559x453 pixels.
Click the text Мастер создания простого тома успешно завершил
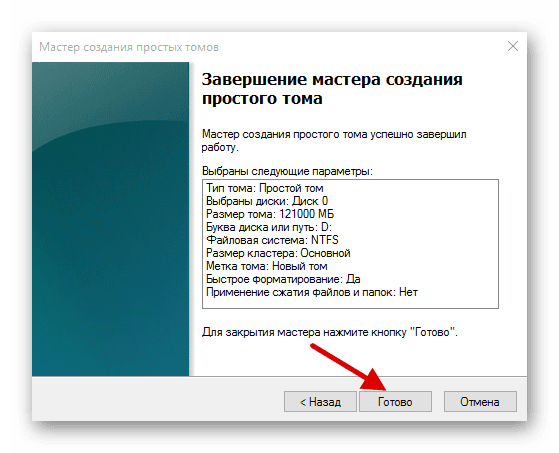click(334, 134)
